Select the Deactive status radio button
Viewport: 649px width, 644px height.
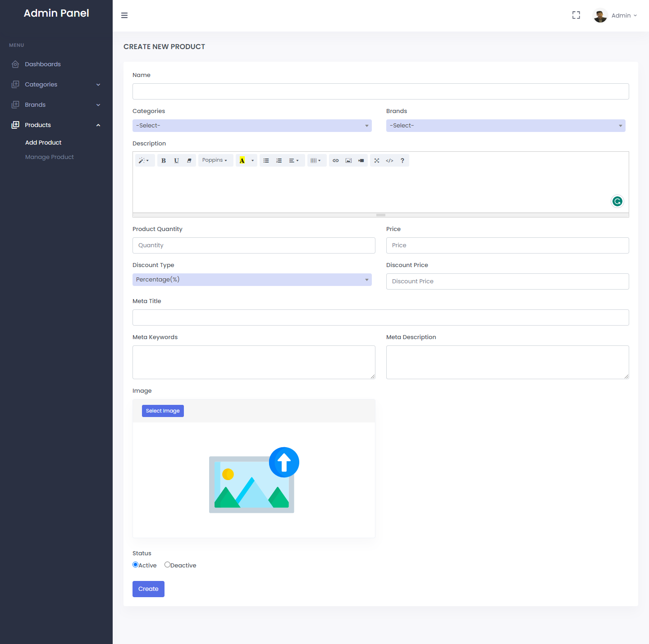(167, 565)
